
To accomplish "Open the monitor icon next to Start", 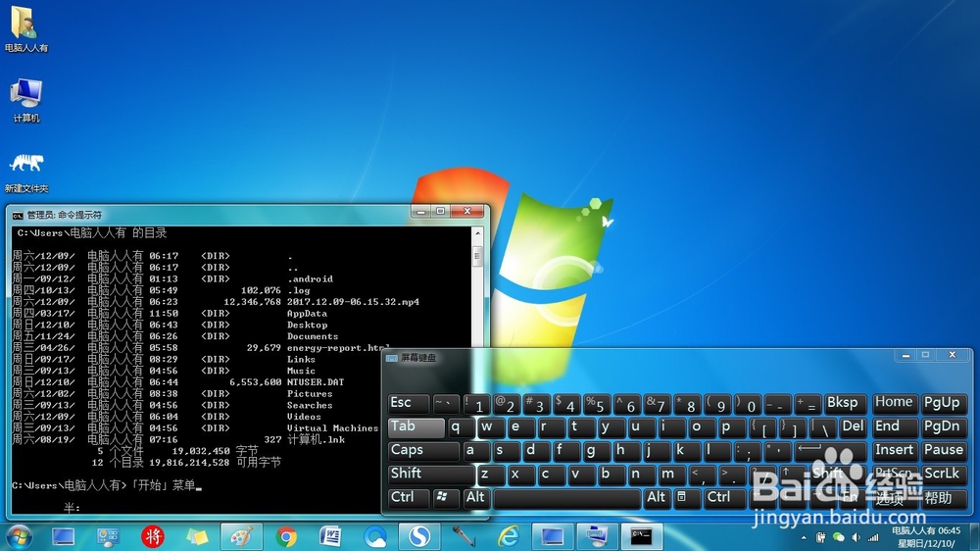I will 63,537.
